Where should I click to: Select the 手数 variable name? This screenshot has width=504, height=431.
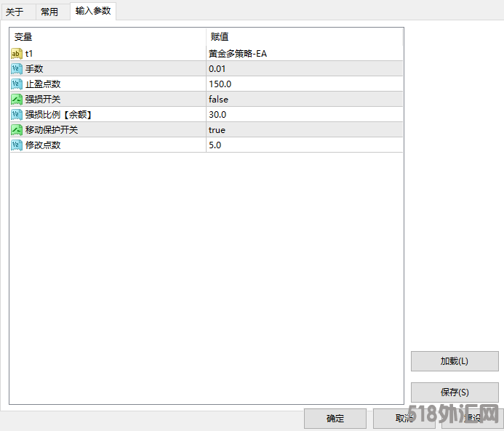pyautogui.click(x=34, y=69)
